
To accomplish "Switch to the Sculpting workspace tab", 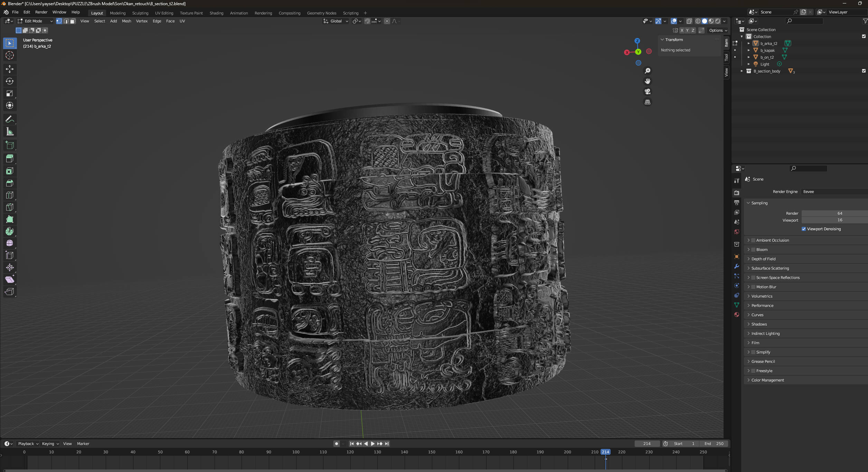I will pyautogui.click(x=140, y=13).
